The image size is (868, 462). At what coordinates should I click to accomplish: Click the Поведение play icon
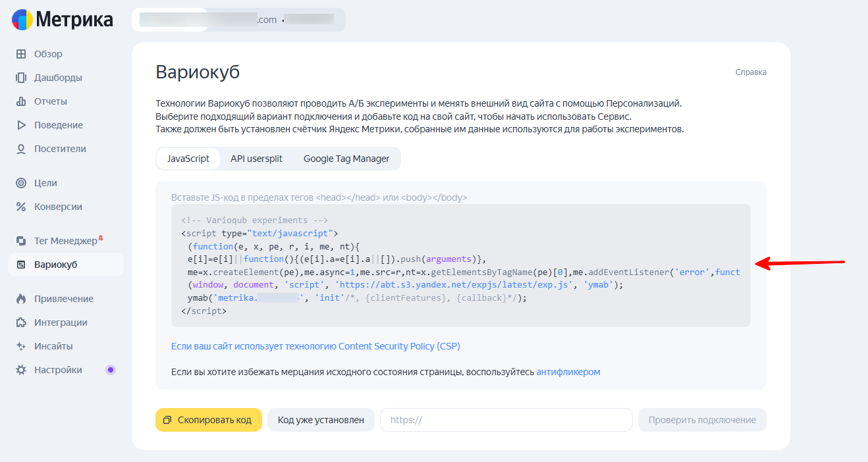pos(21,125)
